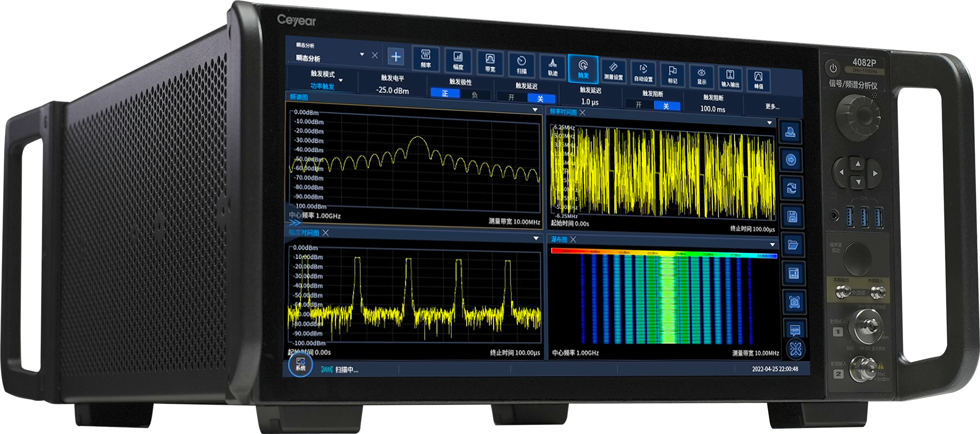The image size is (980, 434).
Task: Turn 触发延迟 toggle to 开 (on)
Action: coord(511,97)
